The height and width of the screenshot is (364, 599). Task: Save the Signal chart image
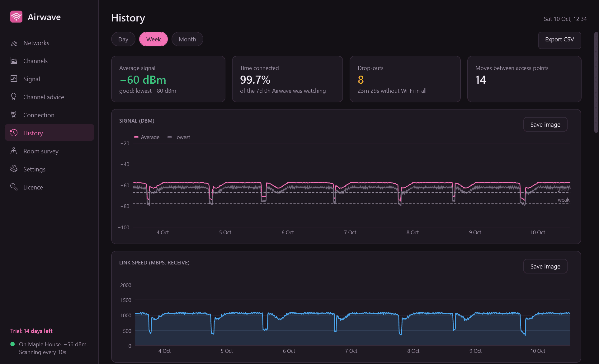[545, 124]
